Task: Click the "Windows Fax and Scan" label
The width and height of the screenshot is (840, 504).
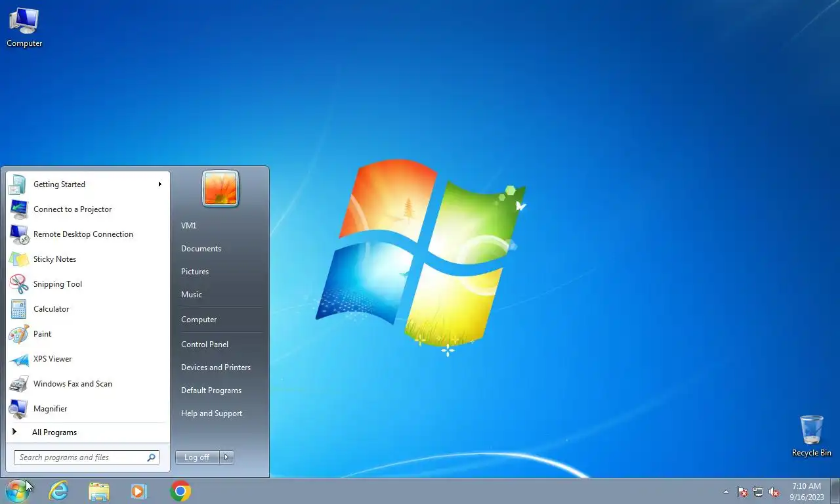Action: 73,384
